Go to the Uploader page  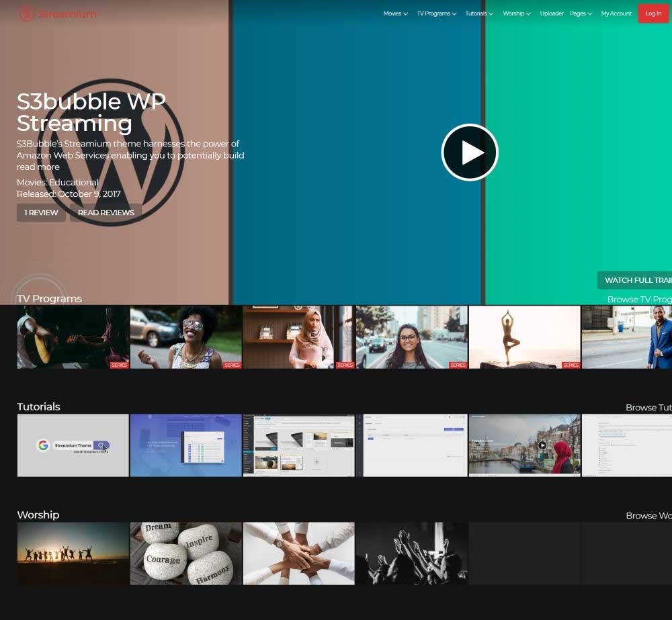[x=552, y=13]
